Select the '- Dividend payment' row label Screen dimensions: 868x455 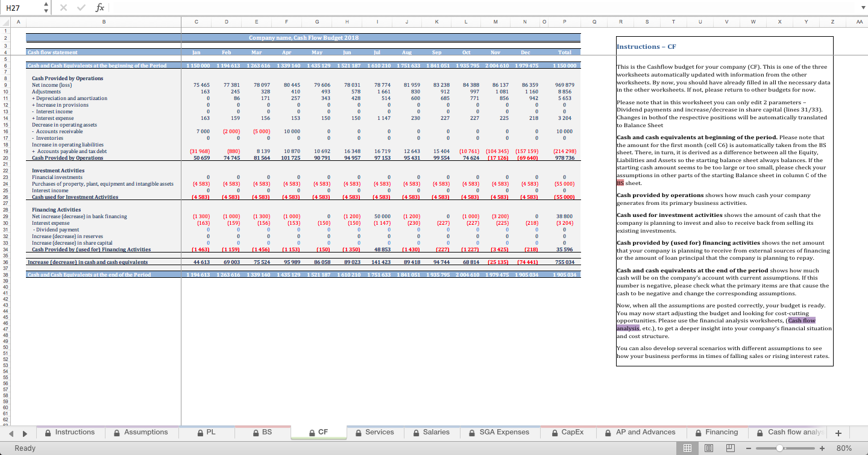coord(55,230)
